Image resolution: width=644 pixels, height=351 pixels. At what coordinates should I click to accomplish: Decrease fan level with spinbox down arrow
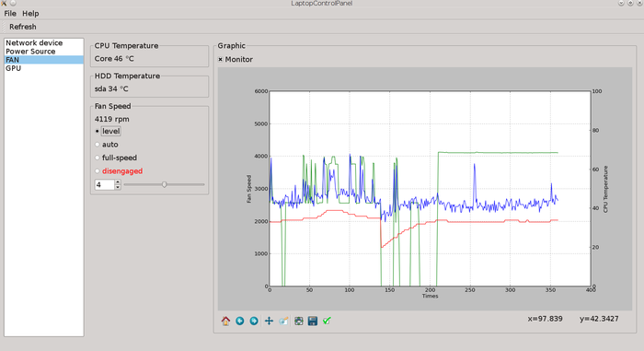(118, 187)
